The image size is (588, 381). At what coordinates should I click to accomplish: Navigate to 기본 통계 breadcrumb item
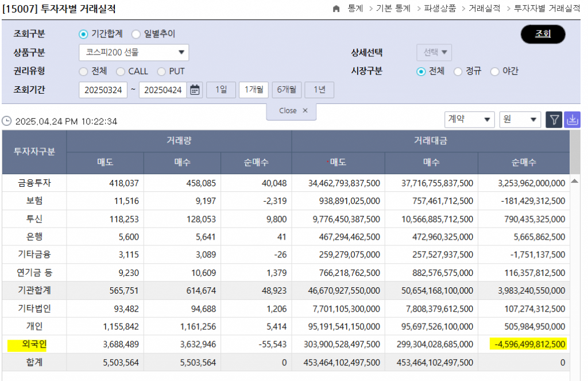(x=393, y=9)
